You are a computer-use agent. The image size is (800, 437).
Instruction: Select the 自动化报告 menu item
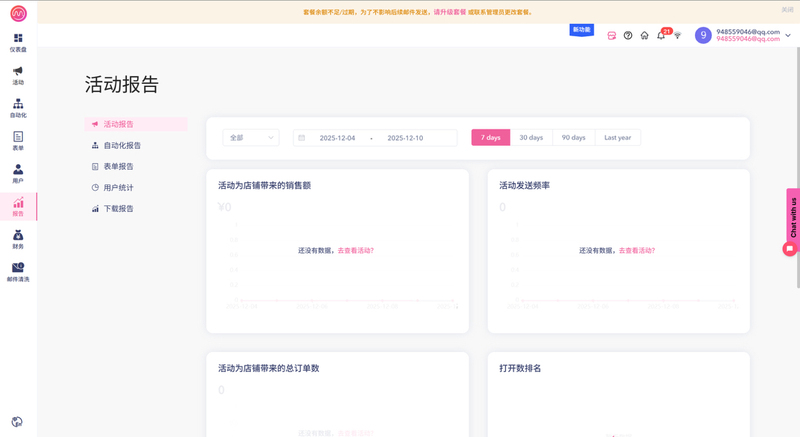coord(136,145)
